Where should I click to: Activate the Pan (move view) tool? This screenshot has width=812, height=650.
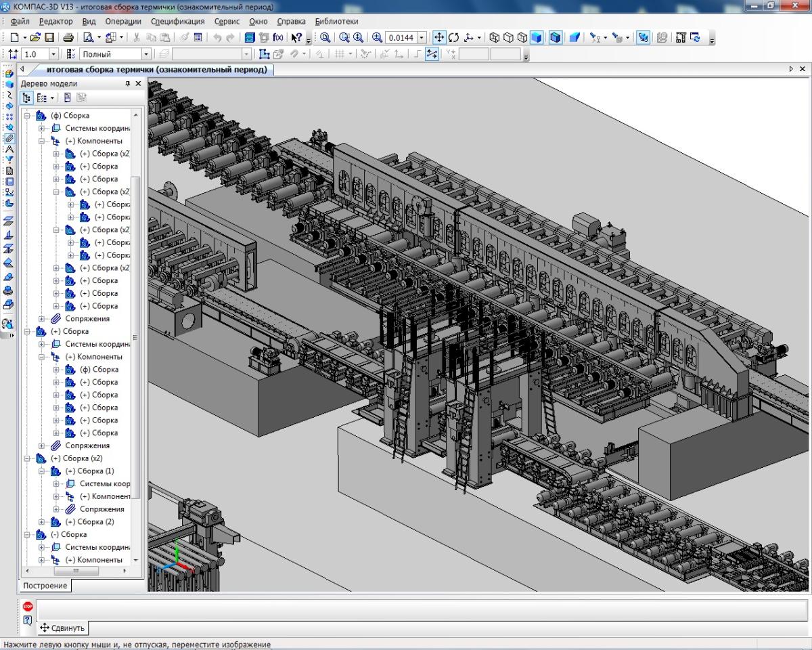[x=438, y=38]
